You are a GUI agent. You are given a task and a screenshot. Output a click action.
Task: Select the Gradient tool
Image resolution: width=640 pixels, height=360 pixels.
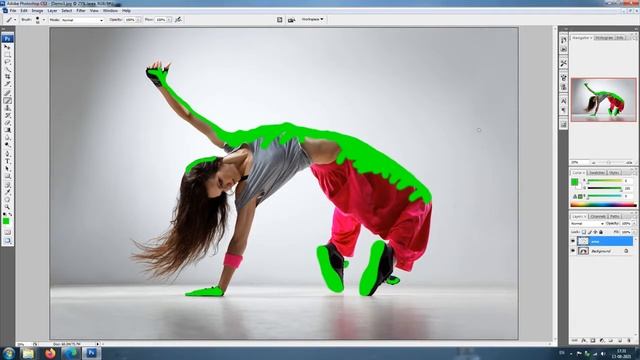pyautogui.click(x=7, y=130)
